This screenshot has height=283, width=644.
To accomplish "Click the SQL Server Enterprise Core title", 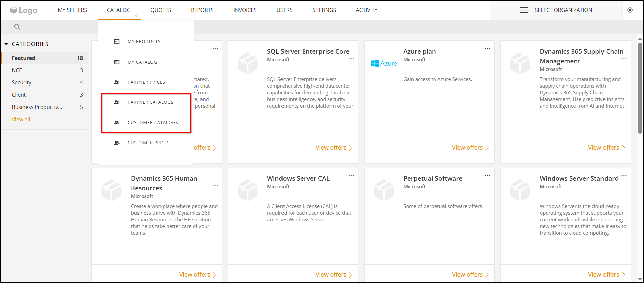I will click(x=308, y=51).
